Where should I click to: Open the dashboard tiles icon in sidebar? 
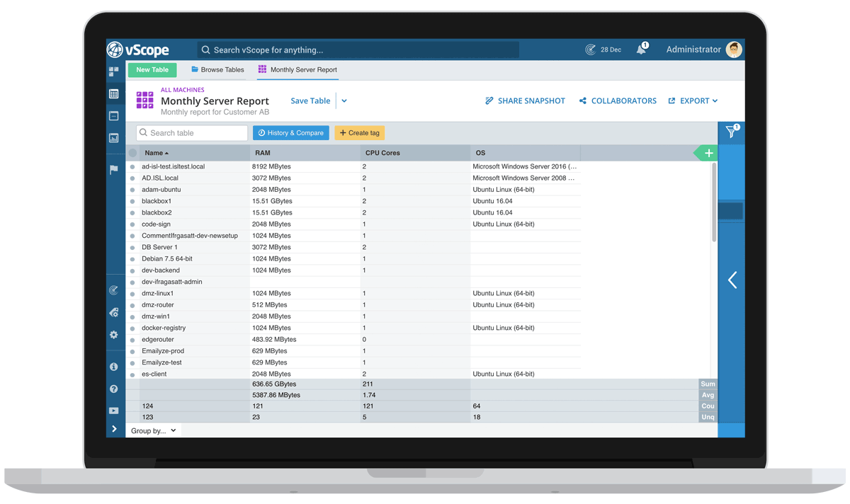pos(114,71)
